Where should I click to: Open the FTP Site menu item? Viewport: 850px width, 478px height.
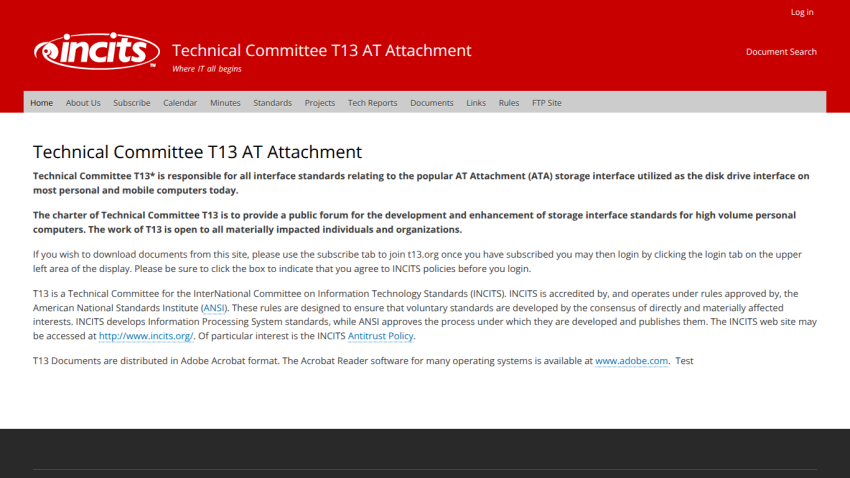546,102
